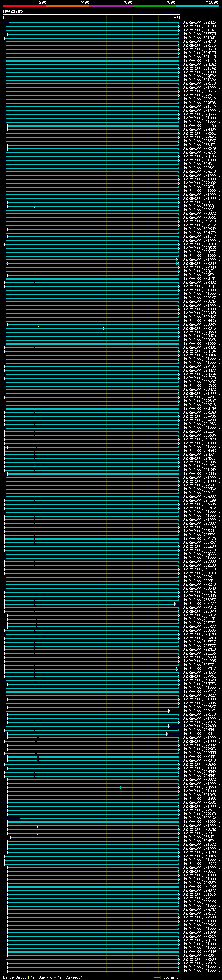
Task: Open the UniRef100_A8BMT4 entry
Action: coord(199,837)
